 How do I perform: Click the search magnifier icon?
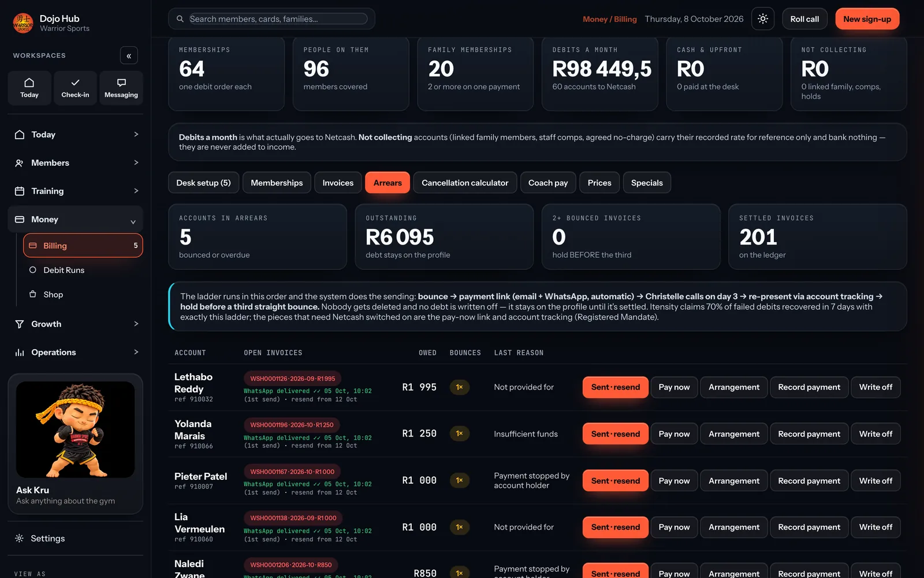point(180,19)
